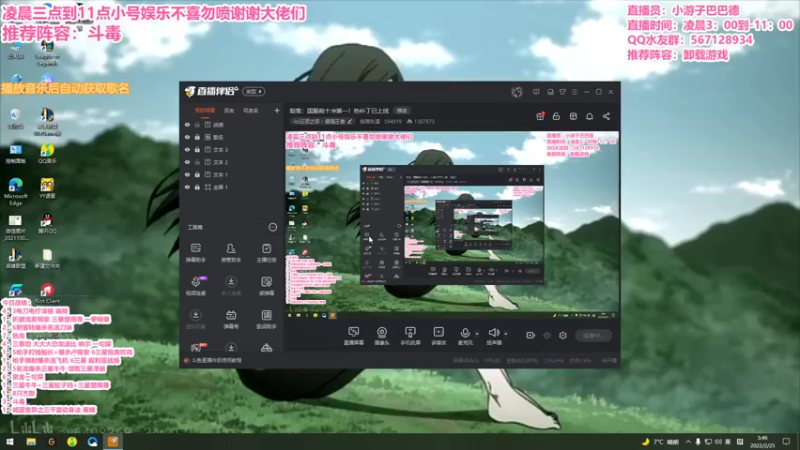Toggle lock icon on 文本 2 source

197,162
